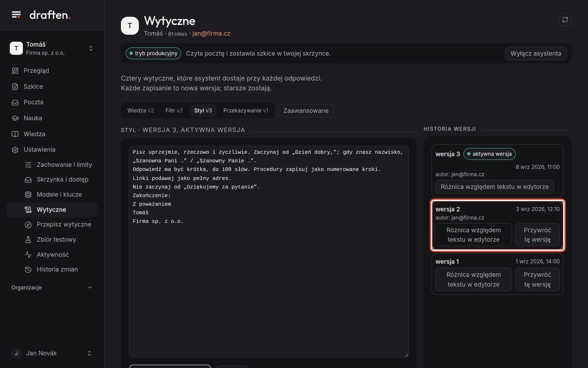The image size is (588, 368).
Task: Open Nauka in the sidebar
Action: tap(52, 118)
